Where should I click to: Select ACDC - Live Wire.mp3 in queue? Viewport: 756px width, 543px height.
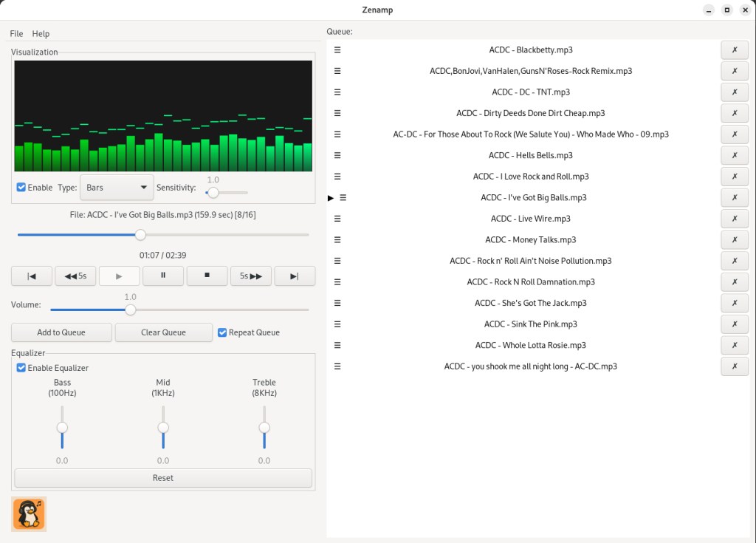531,219
